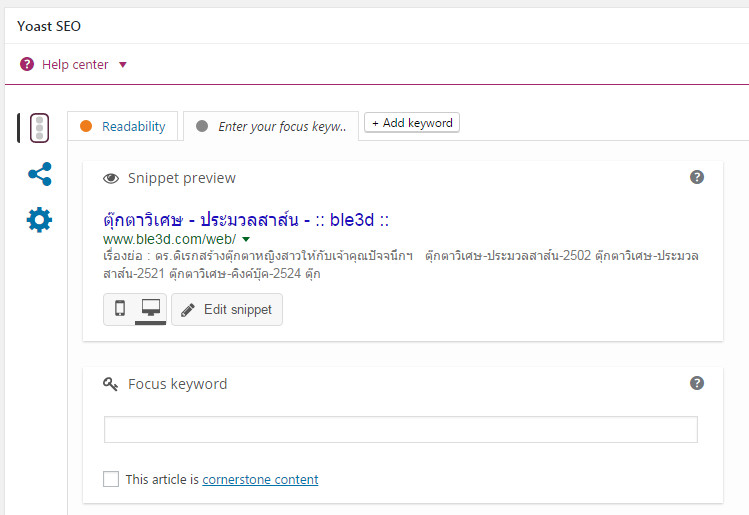Open the green arrow next to the URL
Viewport: 749px width, 515px height.
tap(246, 239)
